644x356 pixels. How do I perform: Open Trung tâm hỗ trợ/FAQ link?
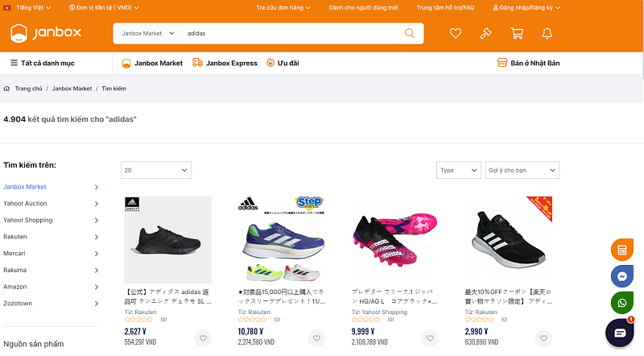point(445,7)
